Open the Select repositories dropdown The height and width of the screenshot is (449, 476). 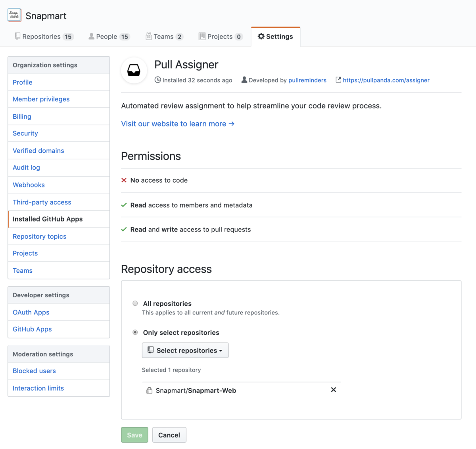pos(185,350)
